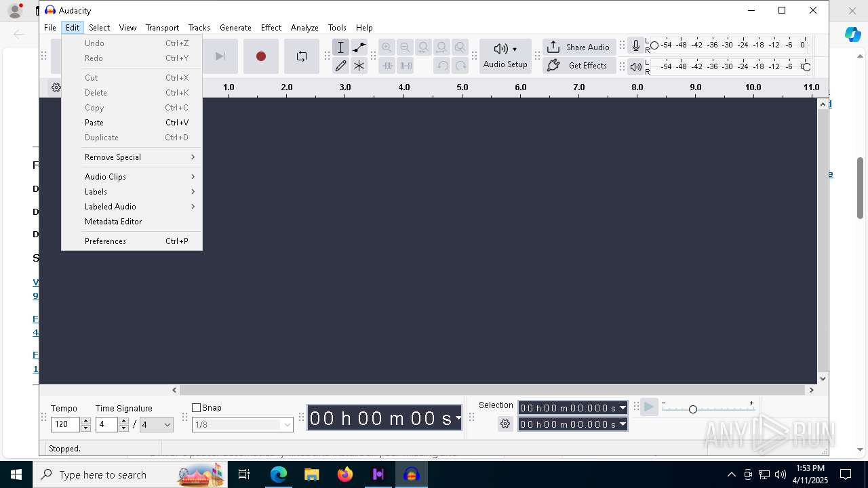Open the timeline options gear icon

tap(56, 87)
